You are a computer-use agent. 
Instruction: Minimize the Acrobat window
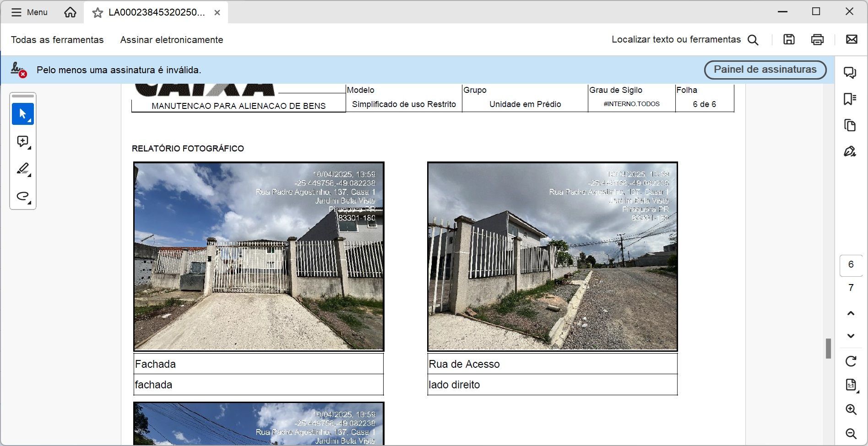click(x=782, y=11)
